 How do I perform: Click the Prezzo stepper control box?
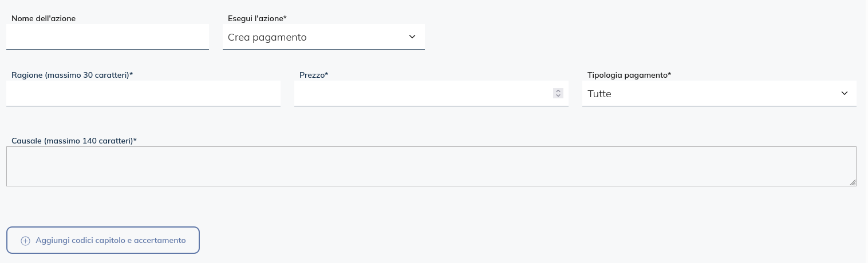(558, 93)
